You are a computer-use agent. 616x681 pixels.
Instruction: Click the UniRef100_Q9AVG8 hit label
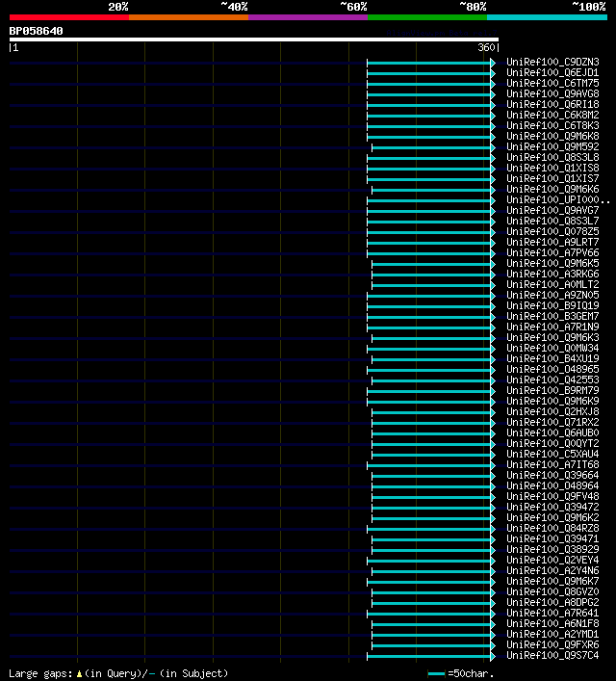tap(552, 93)
